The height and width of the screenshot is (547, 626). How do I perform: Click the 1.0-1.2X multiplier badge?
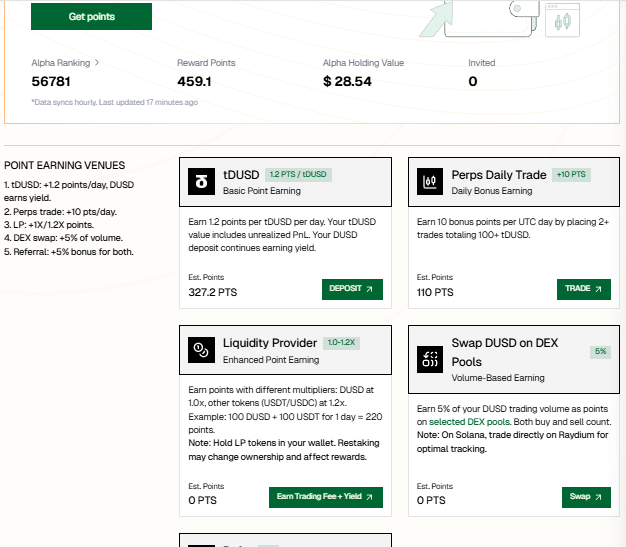pos(341,343)
